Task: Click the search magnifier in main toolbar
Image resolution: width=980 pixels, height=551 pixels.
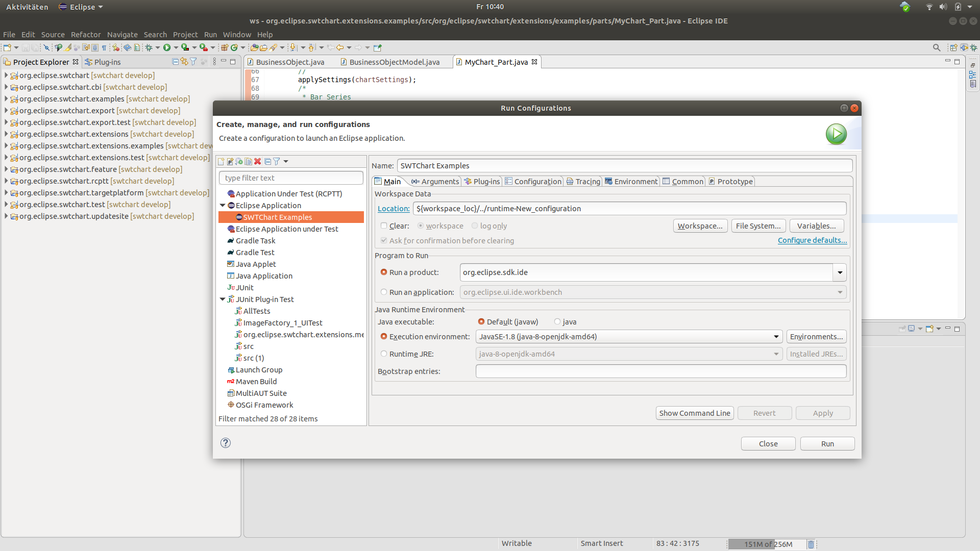Action: [937, 47]
